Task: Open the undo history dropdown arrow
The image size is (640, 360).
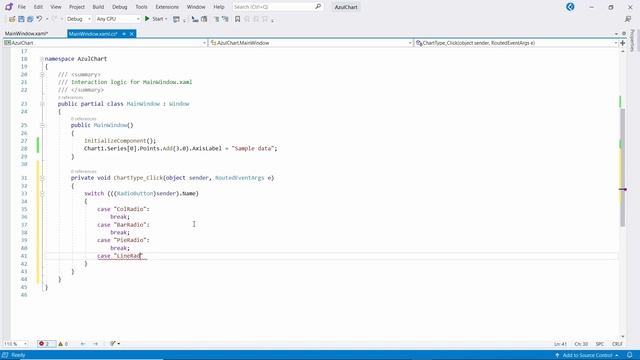Action: coord(47,19)
